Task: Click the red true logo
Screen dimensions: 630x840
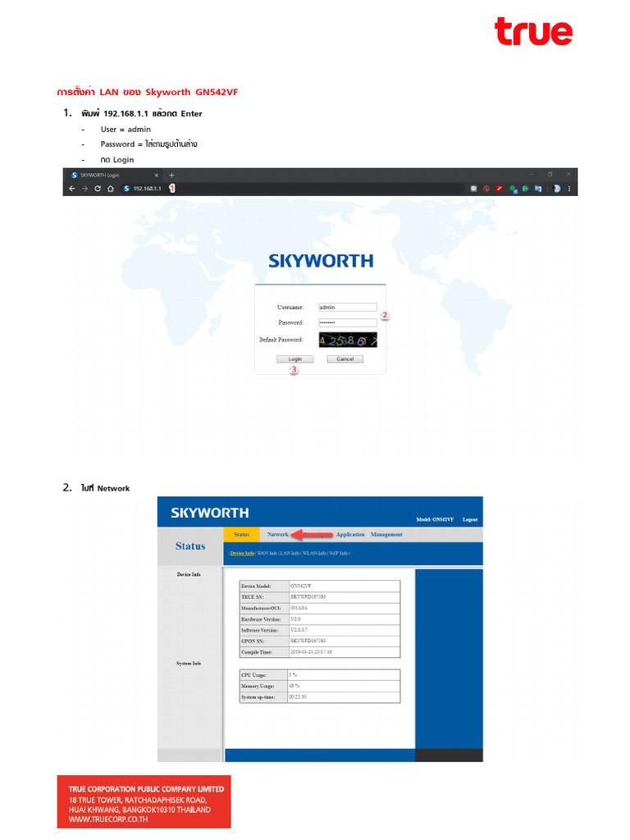Action: 533,30
